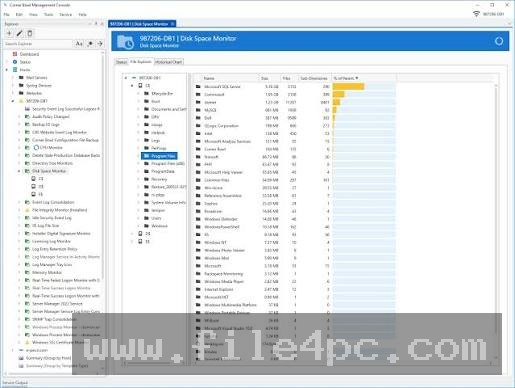Click the refresh icon in the blue header

coord(499,41)
